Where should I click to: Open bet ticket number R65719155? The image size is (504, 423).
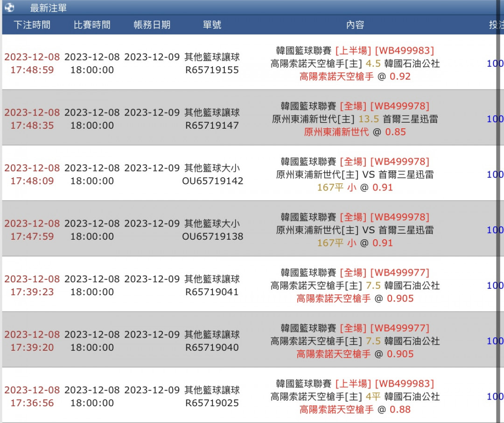(x=212, y=70)
